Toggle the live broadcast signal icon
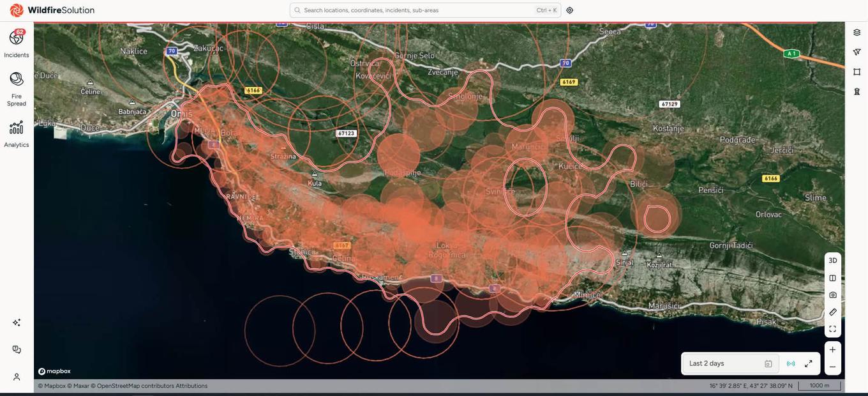 791,363
